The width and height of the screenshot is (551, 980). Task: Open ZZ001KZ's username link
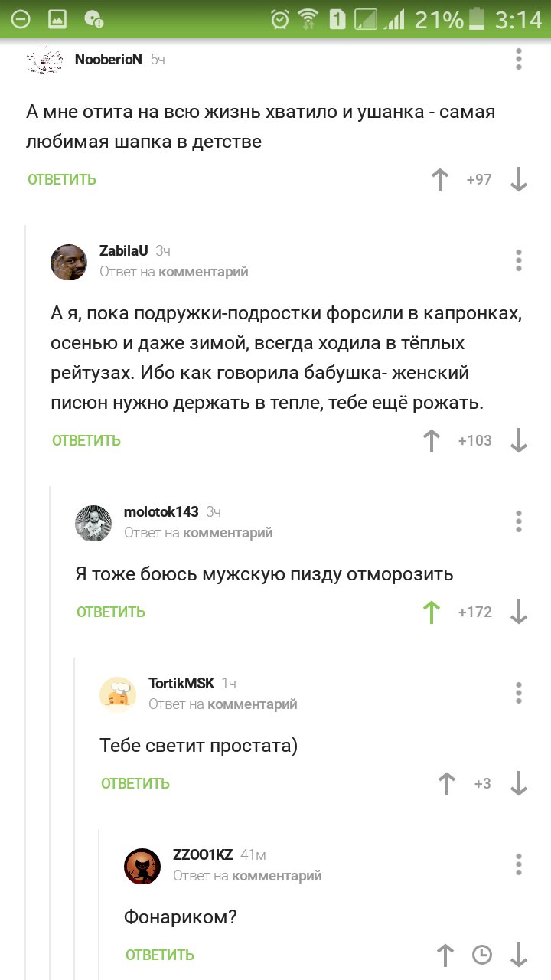click(x=202, y=854)
